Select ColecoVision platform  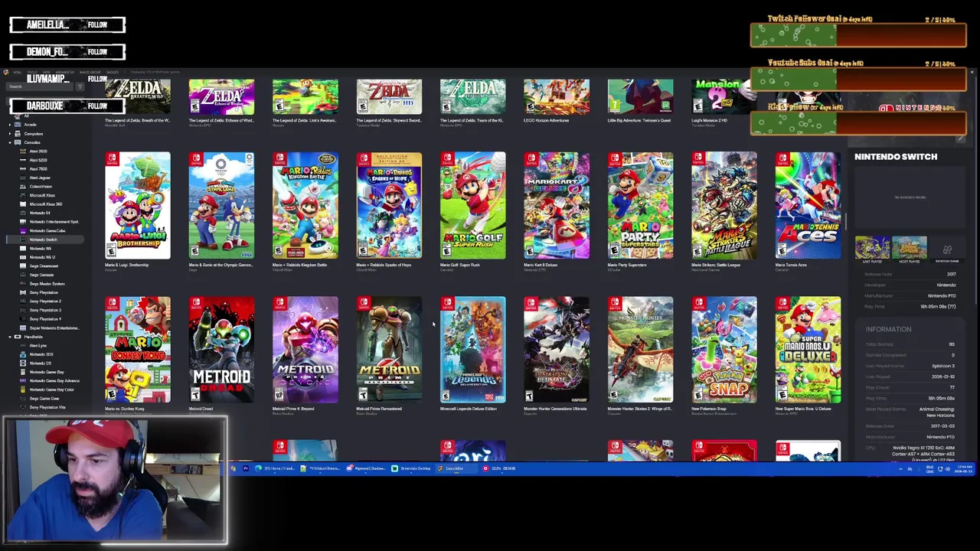[x=41, y=187]
